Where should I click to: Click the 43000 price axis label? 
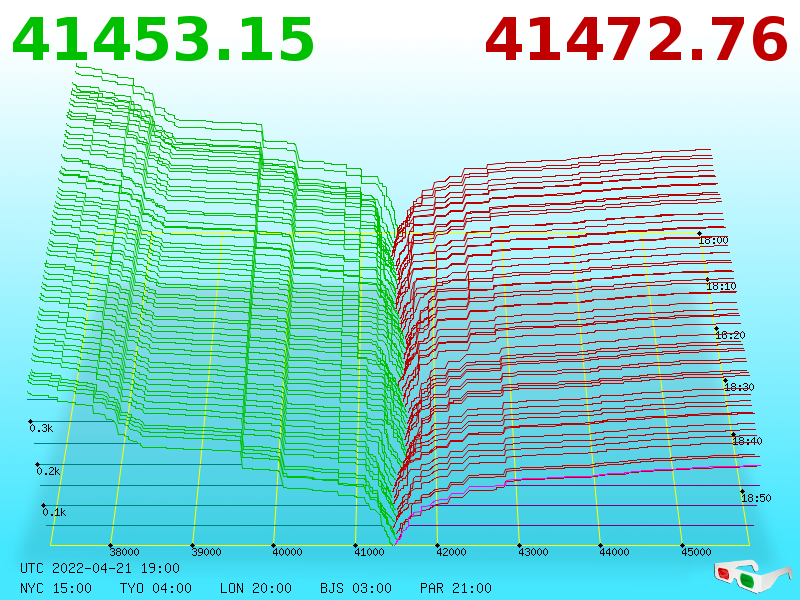pyautogui.click(x=533, y=552)
